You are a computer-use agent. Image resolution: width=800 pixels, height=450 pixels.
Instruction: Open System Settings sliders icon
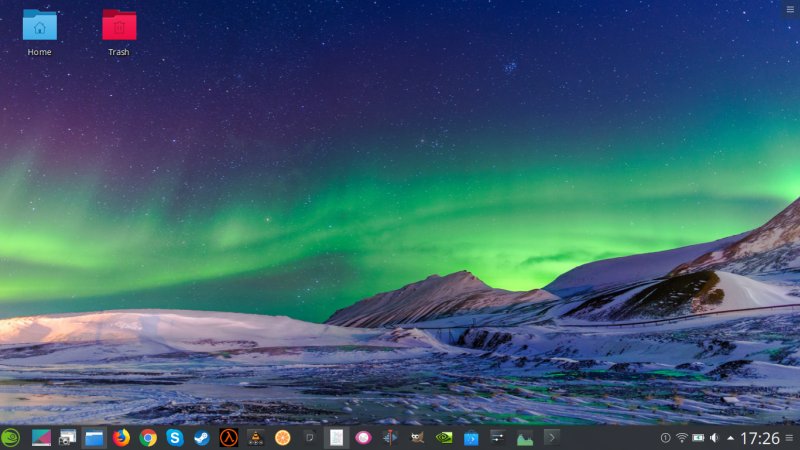497,438
